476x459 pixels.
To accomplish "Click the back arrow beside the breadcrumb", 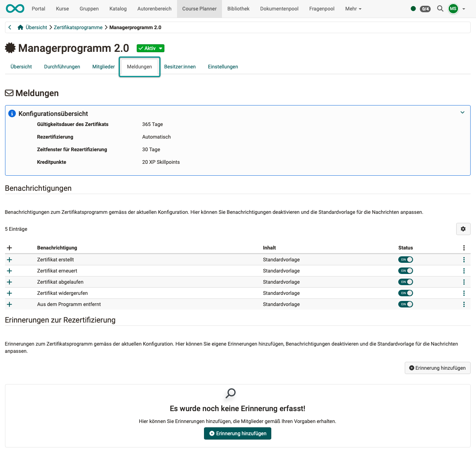I will point(10,27).
